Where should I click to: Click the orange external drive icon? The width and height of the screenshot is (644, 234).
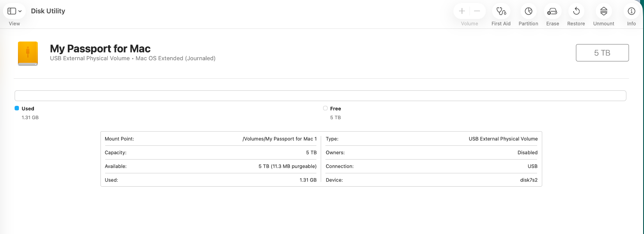[28, 54]
